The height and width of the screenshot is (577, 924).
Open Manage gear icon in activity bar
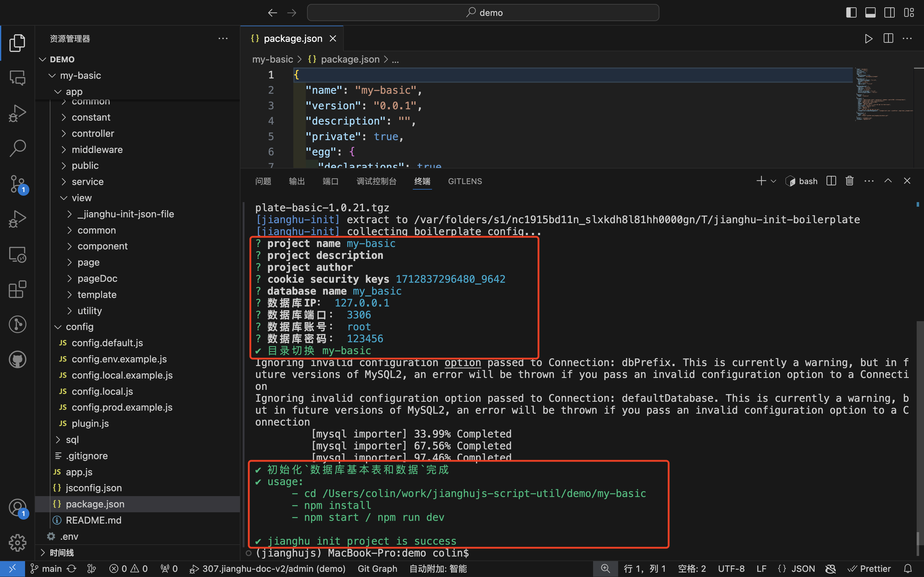pyautogui.click(x=17, y=543)
